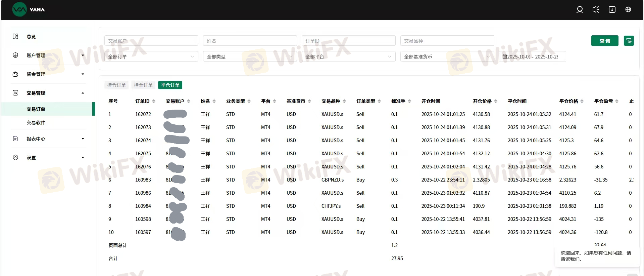Click the 设置 settings icon
The width and height of the screenshot is (644, 276).
pos(15,157)
